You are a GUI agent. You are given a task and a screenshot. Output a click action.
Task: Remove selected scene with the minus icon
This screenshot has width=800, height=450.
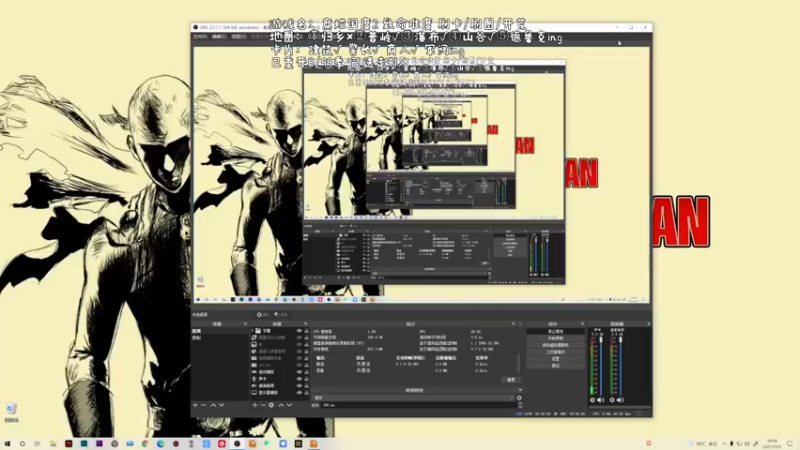[x=204, y=405]
